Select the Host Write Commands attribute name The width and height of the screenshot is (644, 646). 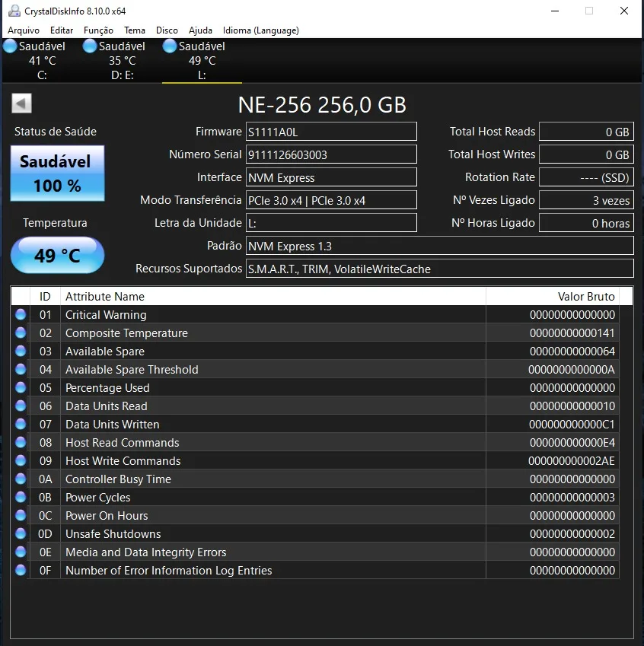[x=123, y=460]
